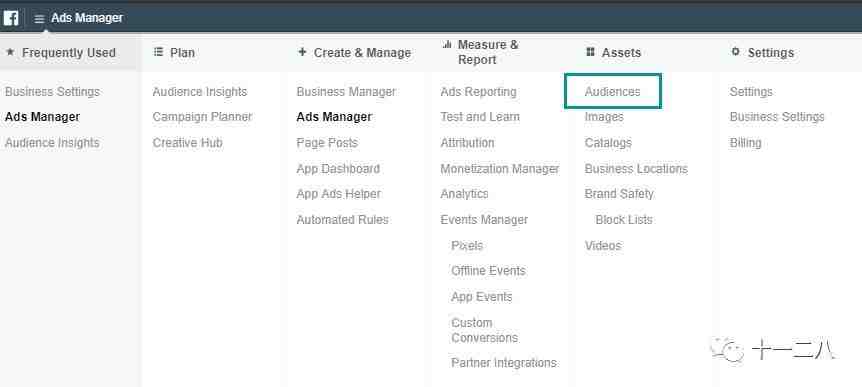Open Videos under Assets
The image size is (862, 387).
click(x=603, y=246)
